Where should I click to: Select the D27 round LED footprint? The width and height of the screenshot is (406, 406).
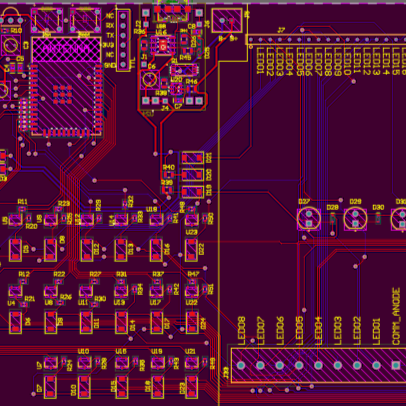pos(309,219)
